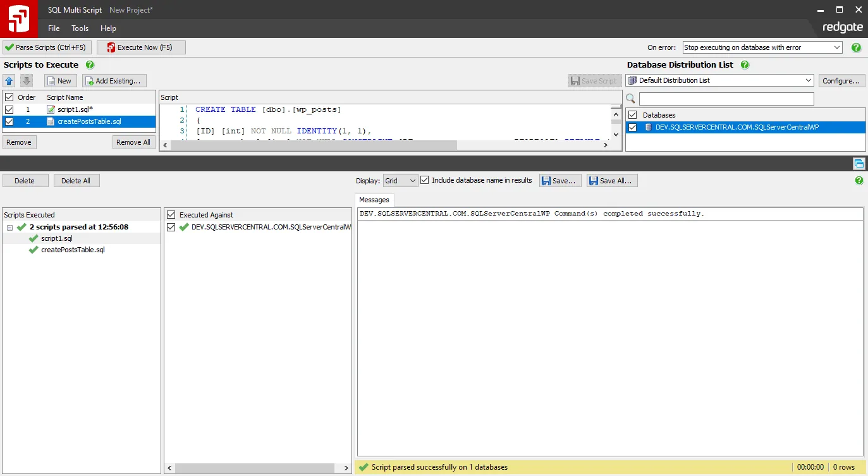
Task: Switch to the Messages tab
Action: click(374, 199)
